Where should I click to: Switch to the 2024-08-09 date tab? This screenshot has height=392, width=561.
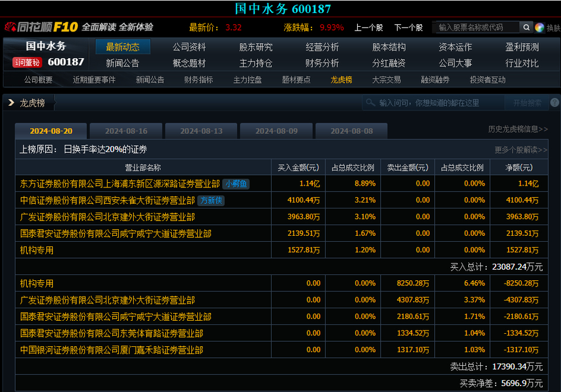pyautogui.click(x=276, y=131)
